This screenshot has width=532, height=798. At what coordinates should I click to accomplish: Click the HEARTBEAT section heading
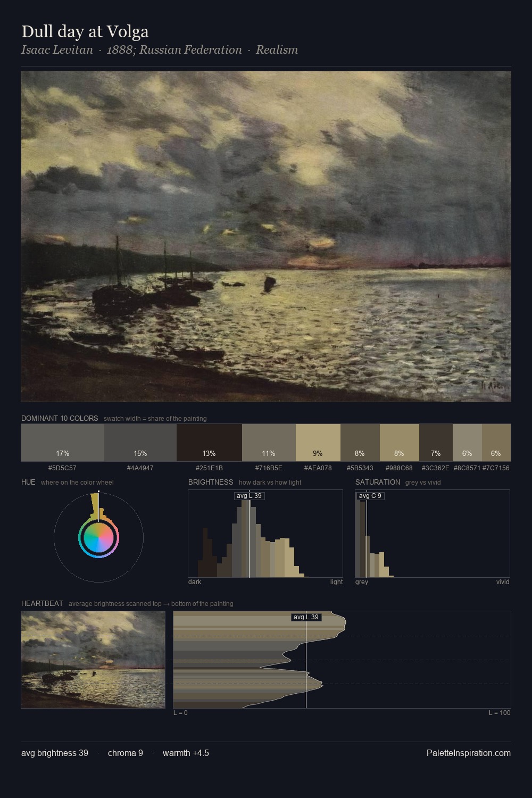click(42, 603)
